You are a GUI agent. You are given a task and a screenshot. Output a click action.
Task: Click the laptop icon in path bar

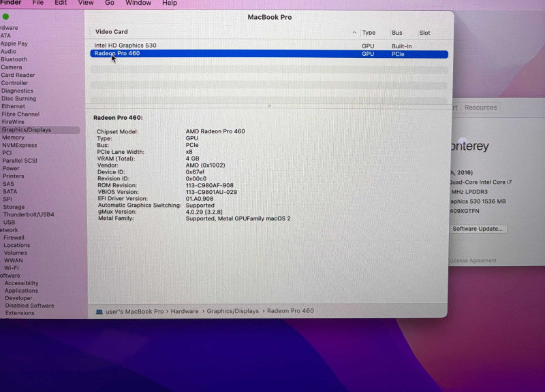99,312
